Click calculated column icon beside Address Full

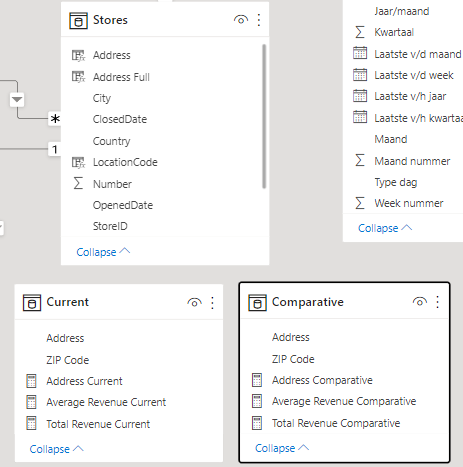(x=79, y=77)
